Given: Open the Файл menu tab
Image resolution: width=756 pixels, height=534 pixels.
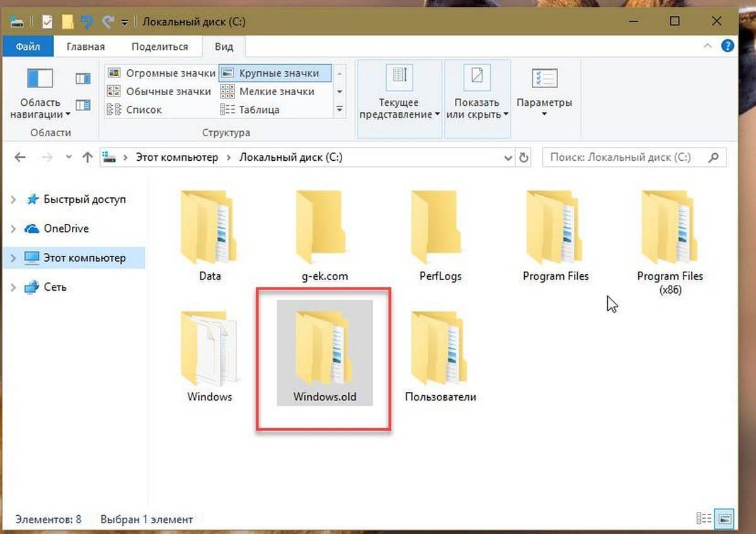Looking at the screenshot, I should click(28, 47).
